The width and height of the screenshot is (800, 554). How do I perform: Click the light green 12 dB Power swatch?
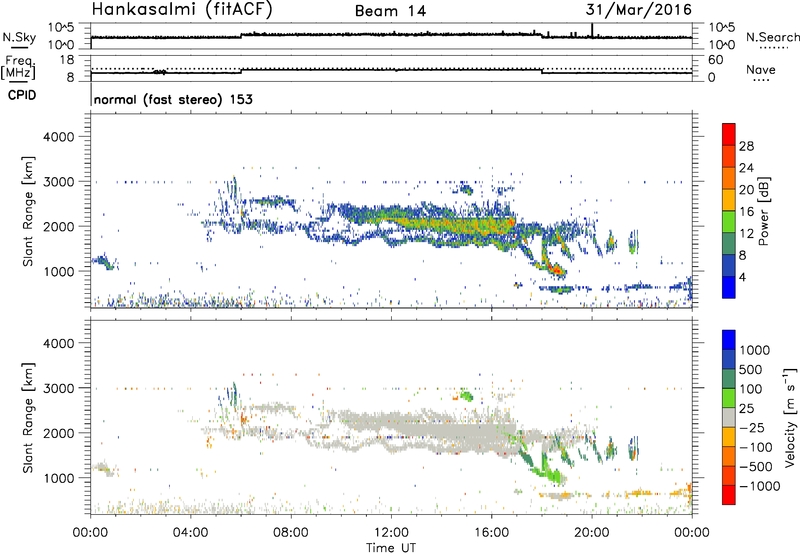point(729,222)
